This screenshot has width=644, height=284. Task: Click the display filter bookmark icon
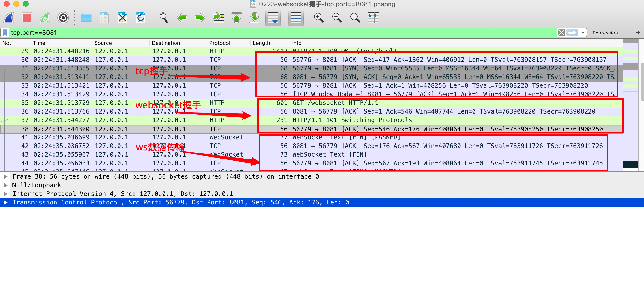[x=5, y=33]
